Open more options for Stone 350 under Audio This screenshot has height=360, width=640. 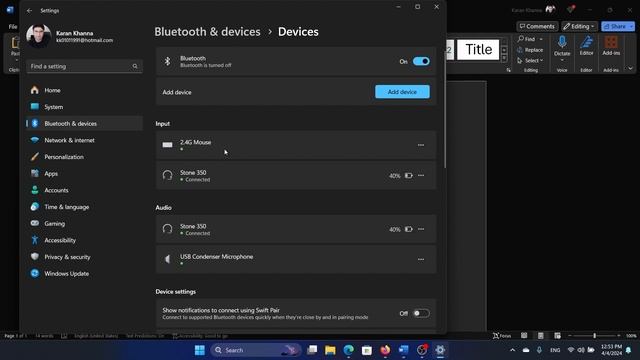(421, 229)
